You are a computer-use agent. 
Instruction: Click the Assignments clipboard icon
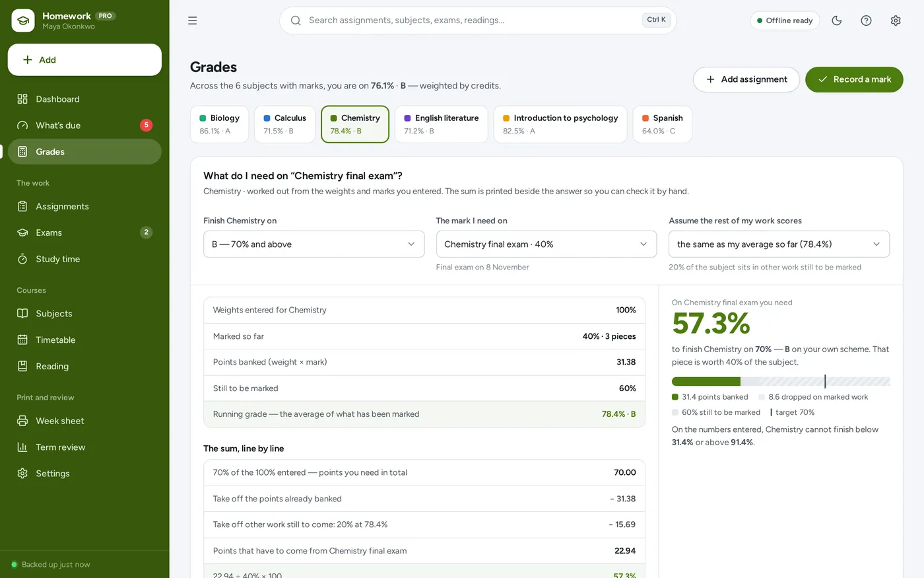point(22,206)
